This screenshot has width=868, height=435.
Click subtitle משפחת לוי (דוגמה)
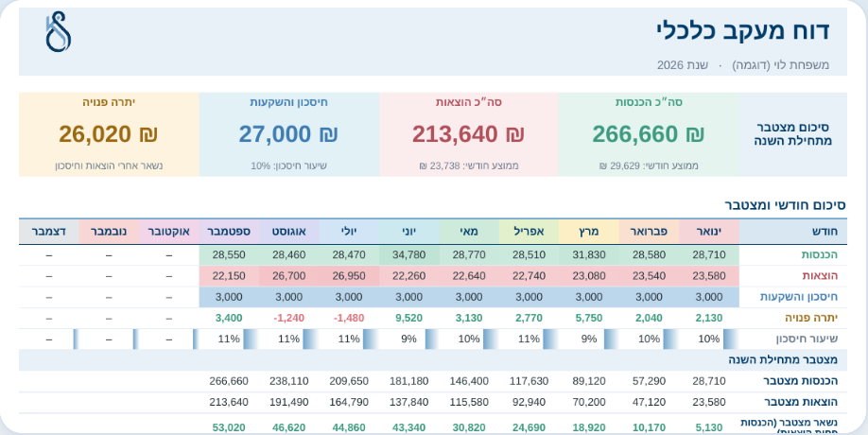(780, 64)
